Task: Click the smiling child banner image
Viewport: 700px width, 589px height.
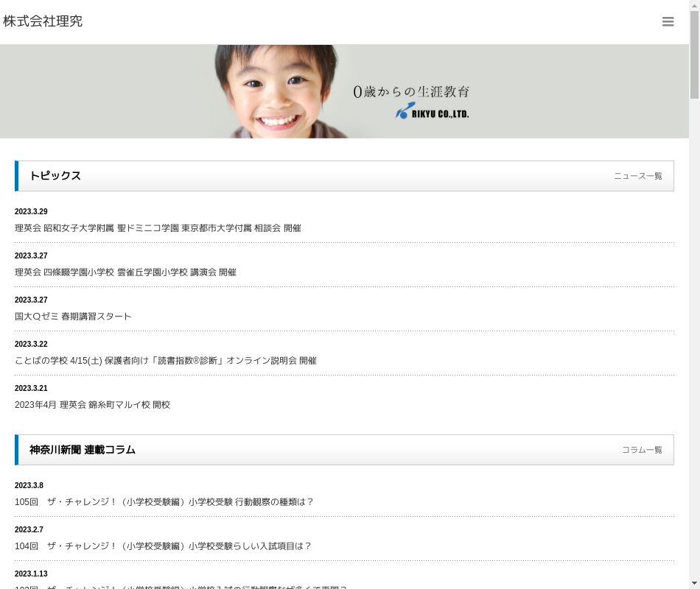Action: point(344,91)
